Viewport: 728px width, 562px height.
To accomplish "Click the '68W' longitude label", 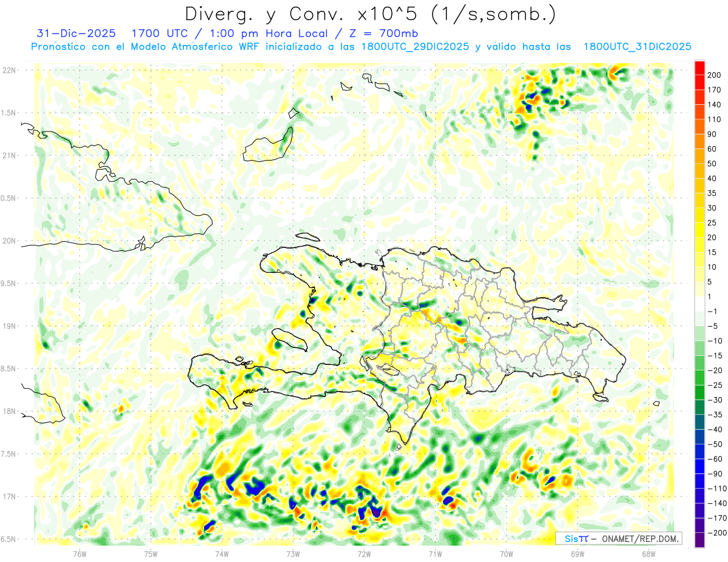I will pyautogui.click(x=649, y=554).
